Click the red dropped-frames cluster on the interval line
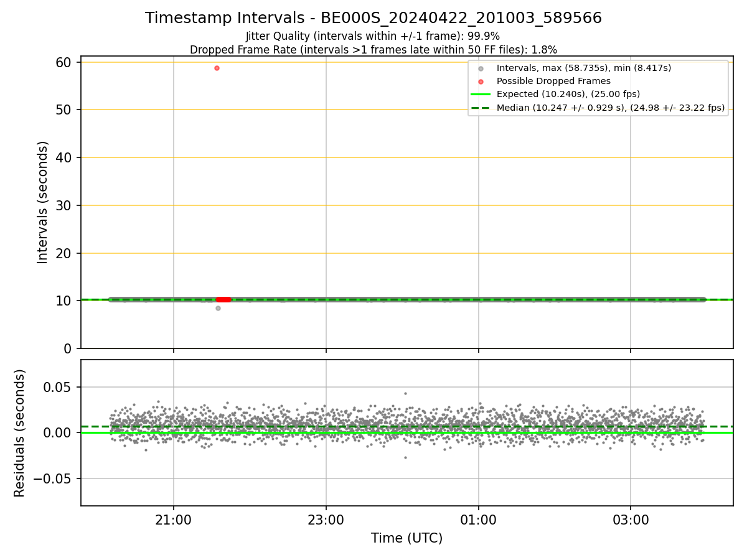Image resolution: width=747 pixels, height=560 pixels. (x=223, y=299)
